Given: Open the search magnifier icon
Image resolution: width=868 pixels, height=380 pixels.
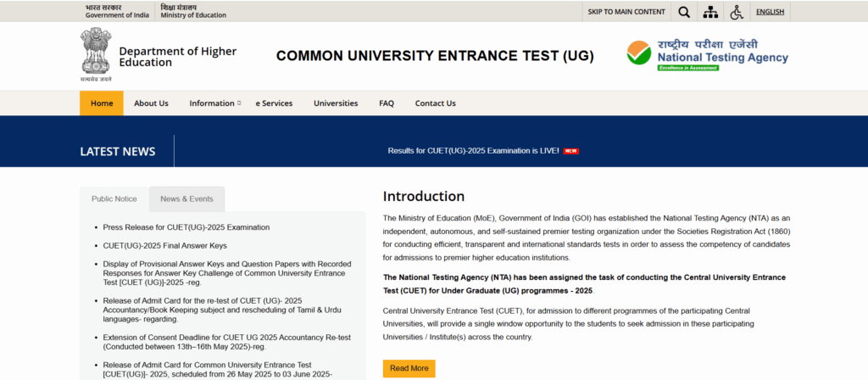Looking at the screenshot, I should point(684,12).
